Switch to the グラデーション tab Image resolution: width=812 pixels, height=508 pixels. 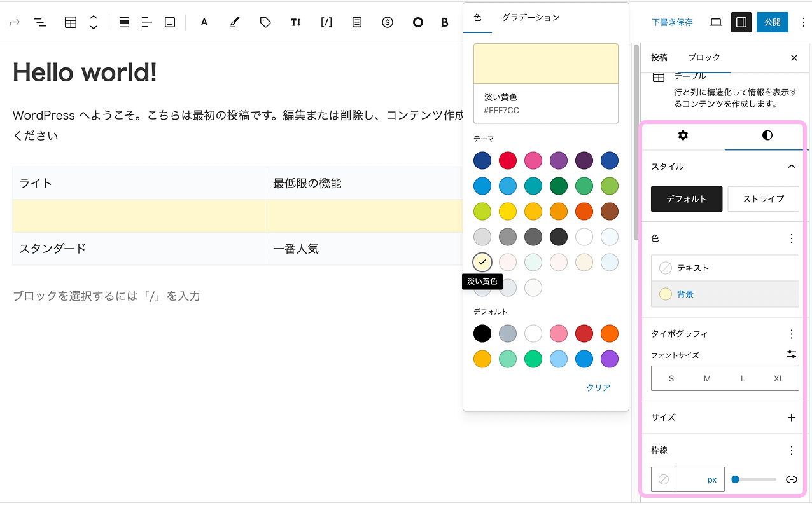531,18
